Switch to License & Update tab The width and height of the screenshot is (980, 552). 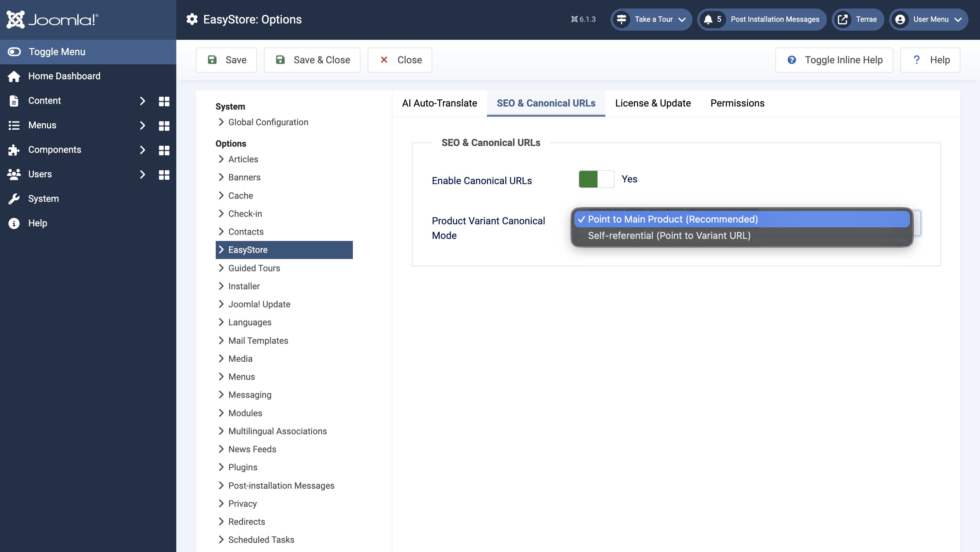click(653, 103)
